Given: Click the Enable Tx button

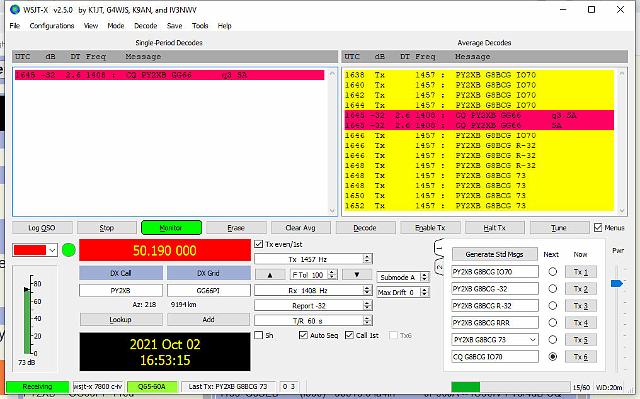Looking at the screenshot, I should [430, 228].
